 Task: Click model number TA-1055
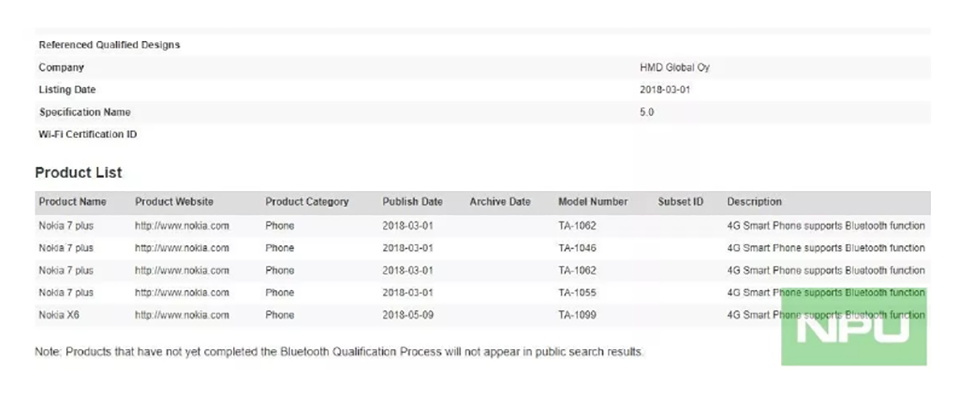pos(577,293)
